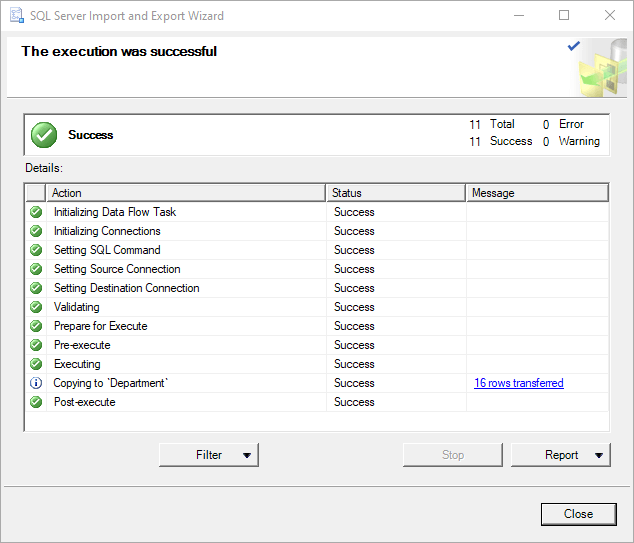Screen dimensions: 634x543
Task: Click green check icon beside Initializing Data Flow Task
Action: 36,212
